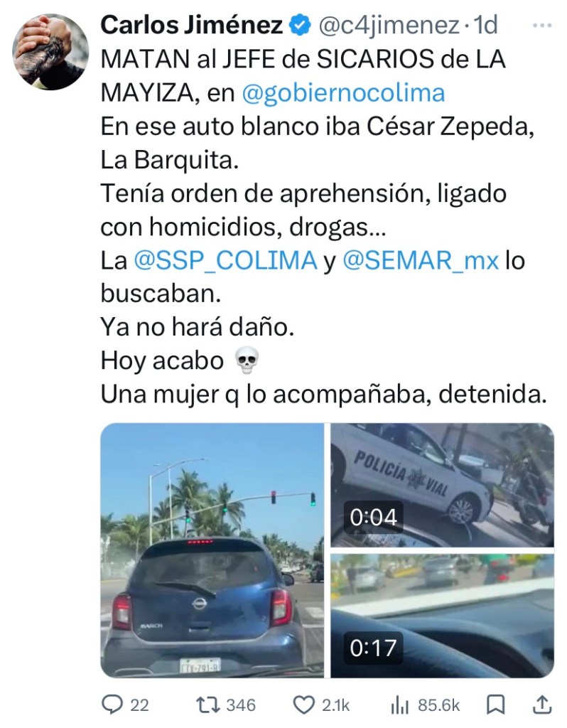Open the @SSP_COLIMA mention
Image resolution: width=567 pixels, height=728 pixels.
pyautogui.click(x=225, y=260)
